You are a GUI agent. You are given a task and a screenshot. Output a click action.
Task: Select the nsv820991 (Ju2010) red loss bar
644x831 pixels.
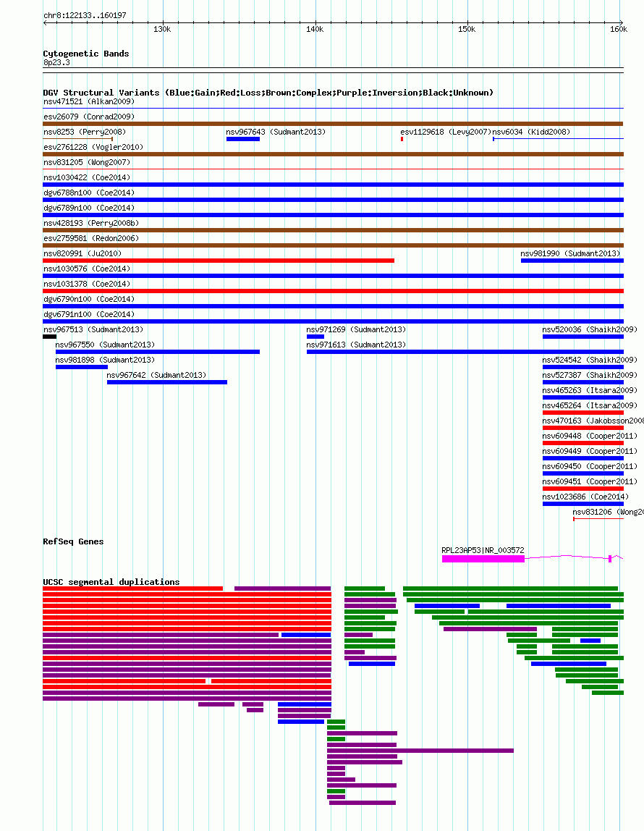coord(219,261)
